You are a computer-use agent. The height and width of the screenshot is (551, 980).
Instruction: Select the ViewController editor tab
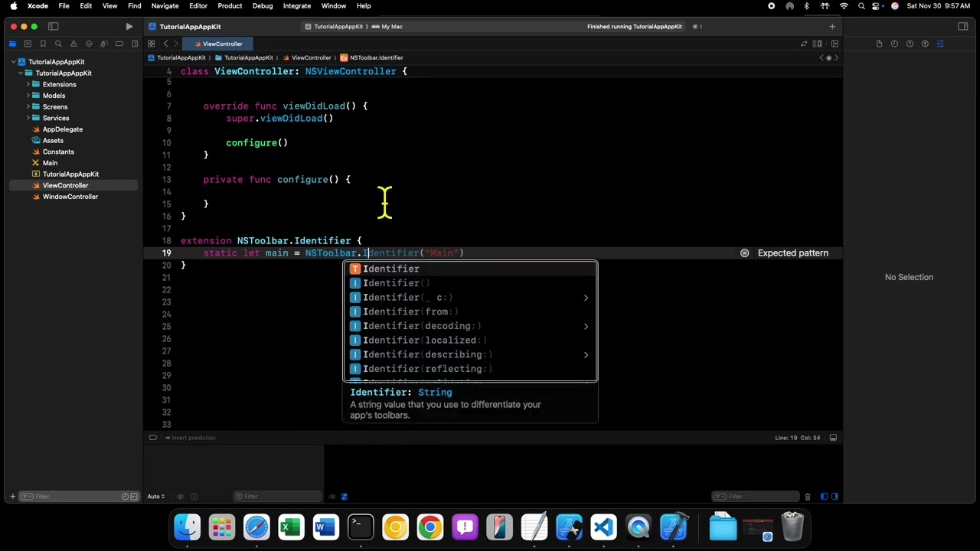pos(218,44)
